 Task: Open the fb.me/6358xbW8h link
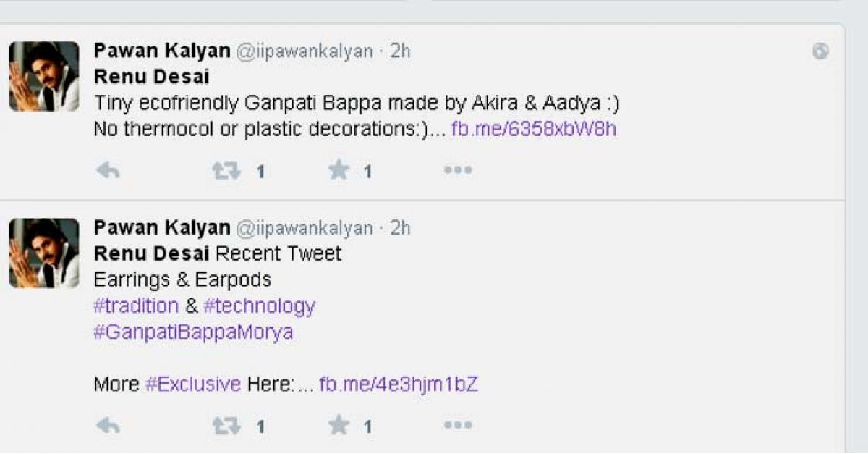coord(534,130)
